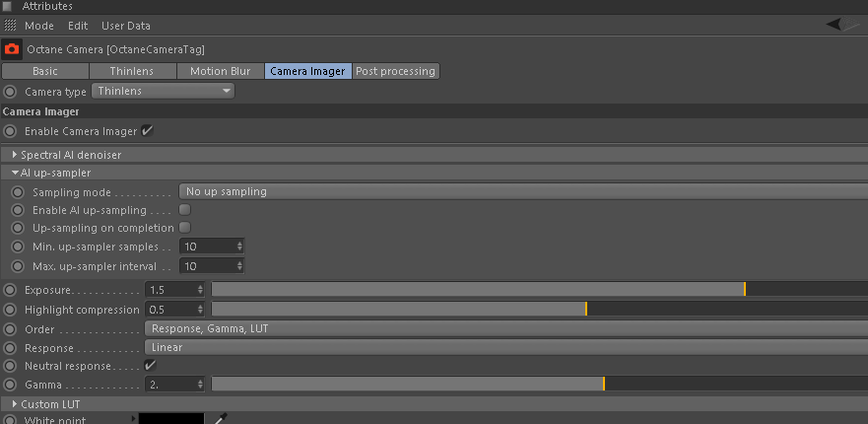Click the Exposure animation dot icon
Viewport: 868px width, 424px height.
tap(10, 290)
